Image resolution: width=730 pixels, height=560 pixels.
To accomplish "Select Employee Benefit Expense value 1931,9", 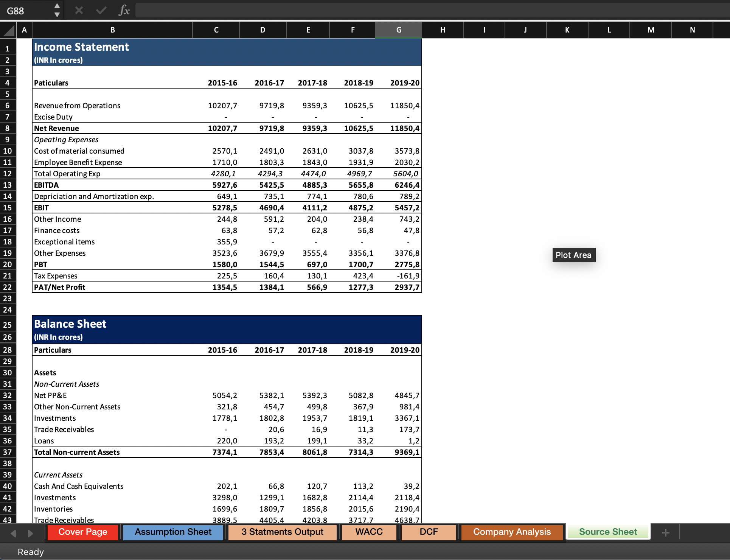I will click(x=361, y=162).
